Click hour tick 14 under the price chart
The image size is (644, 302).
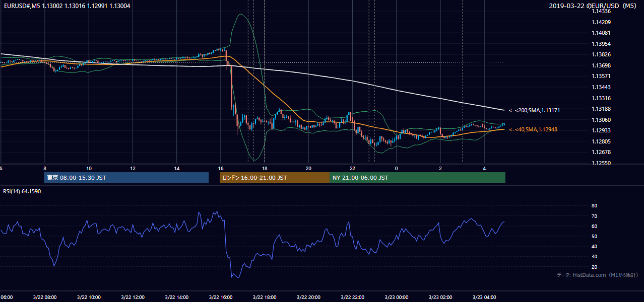(176, 168)
